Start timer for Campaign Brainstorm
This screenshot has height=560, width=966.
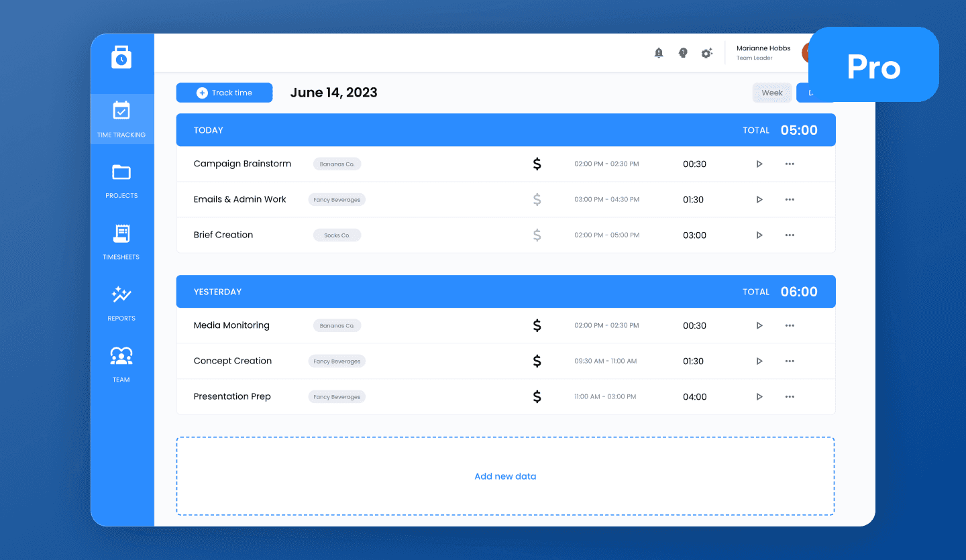pos(759,164)
